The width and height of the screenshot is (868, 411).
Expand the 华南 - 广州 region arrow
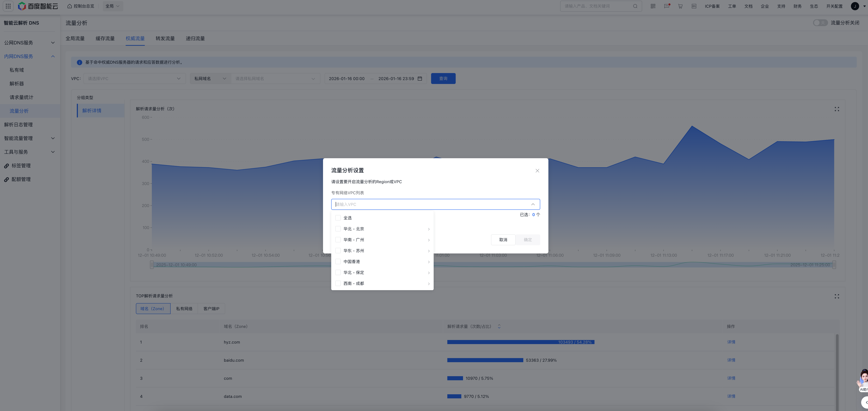click(x=429, y=240)
